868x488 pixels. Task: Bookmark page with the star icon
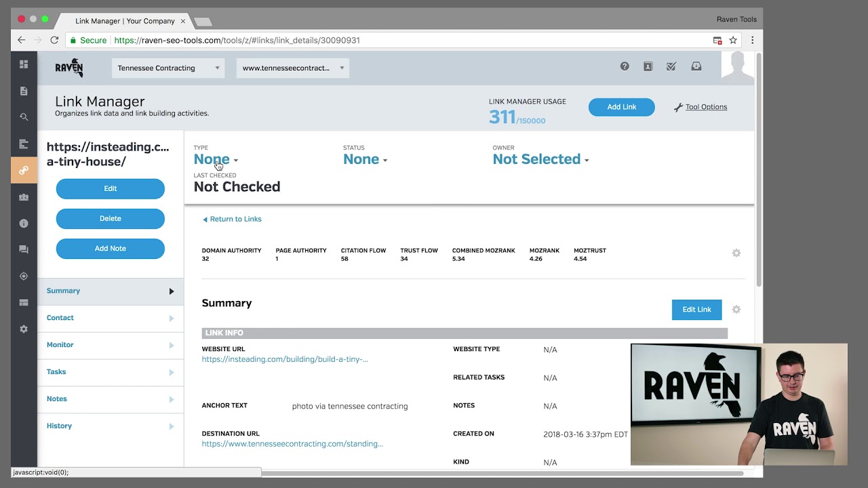733,40
